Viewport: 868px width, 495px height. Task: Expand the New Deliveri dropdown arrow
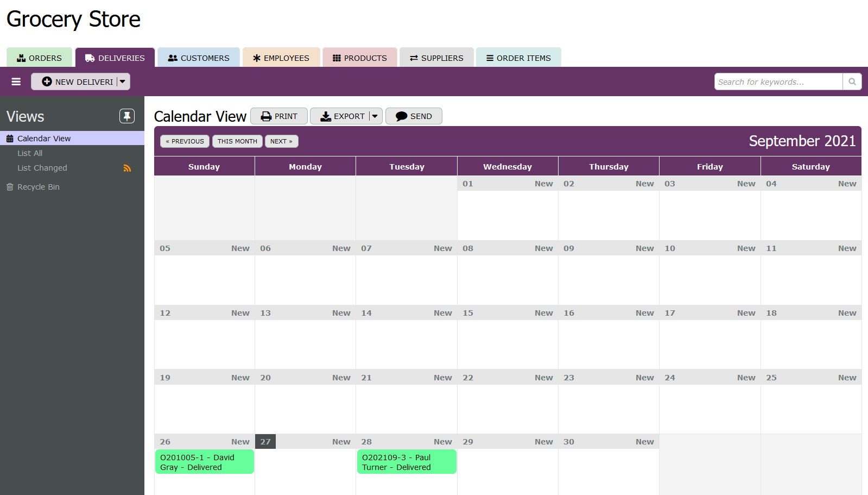(x=123, y=82)
